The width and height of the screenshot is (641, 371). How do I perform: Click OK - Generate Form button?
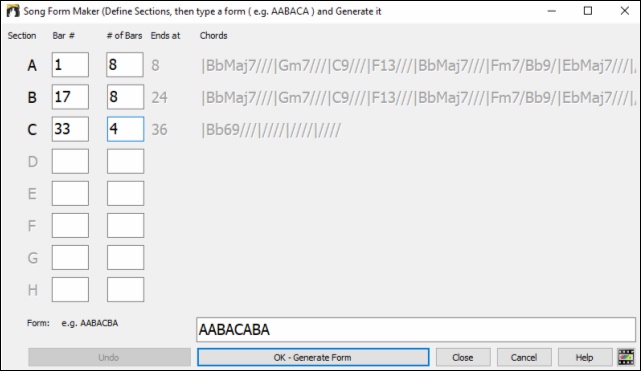point(313,357)
